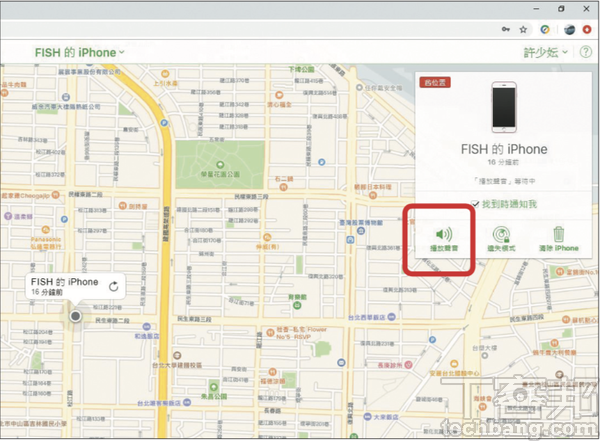Viewport: 600px width, 441px height.
Task: Click the FISH 的 iPhone map callout label
Action: (x=65, y=282)
